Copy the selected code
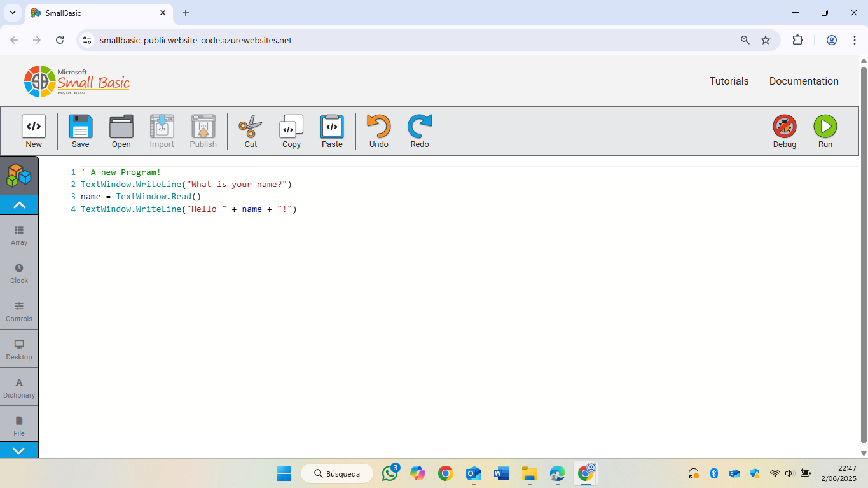 [291, 132]
